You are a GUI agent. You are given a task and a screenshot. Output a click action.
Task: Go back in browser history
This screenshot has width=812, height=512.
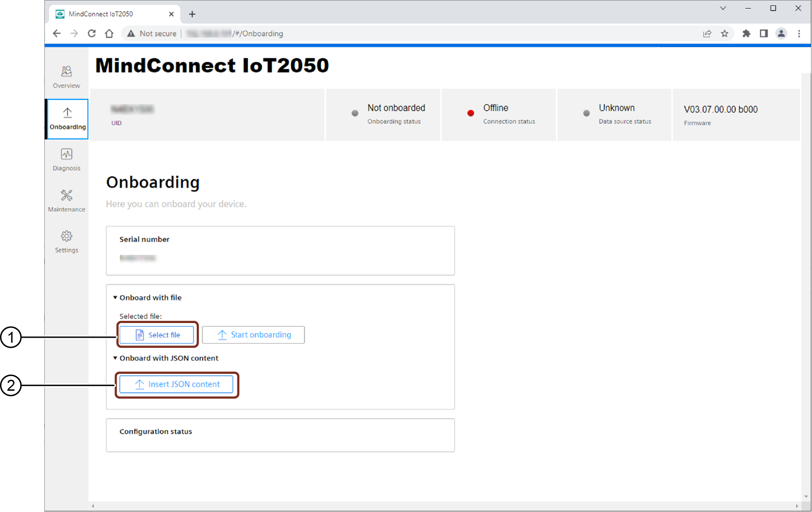tap(57, 33)
